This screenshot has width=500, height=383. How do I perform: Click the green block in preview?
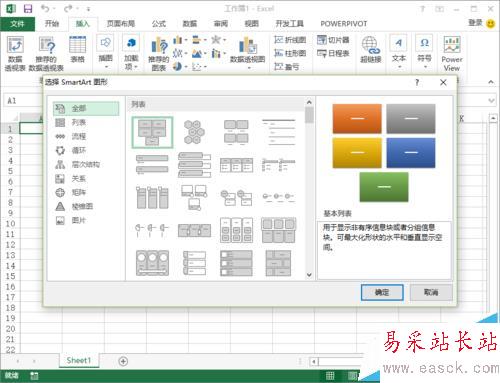coord(384,187)
